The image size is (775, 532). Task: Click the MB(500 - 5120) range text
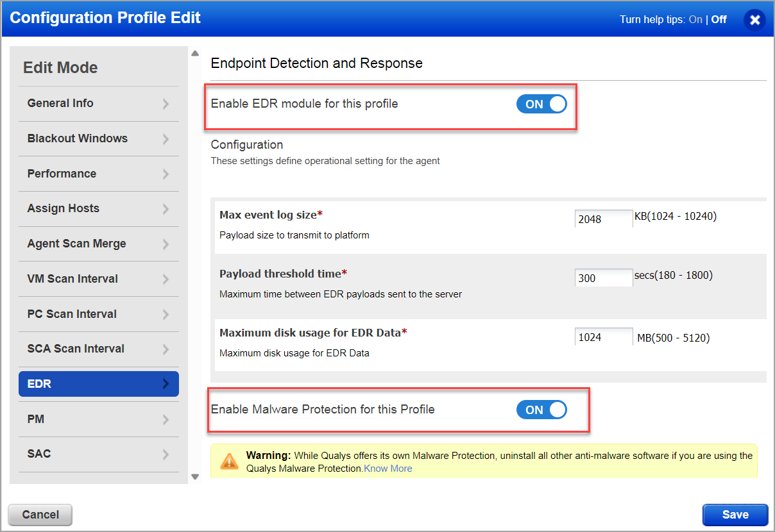674,338
